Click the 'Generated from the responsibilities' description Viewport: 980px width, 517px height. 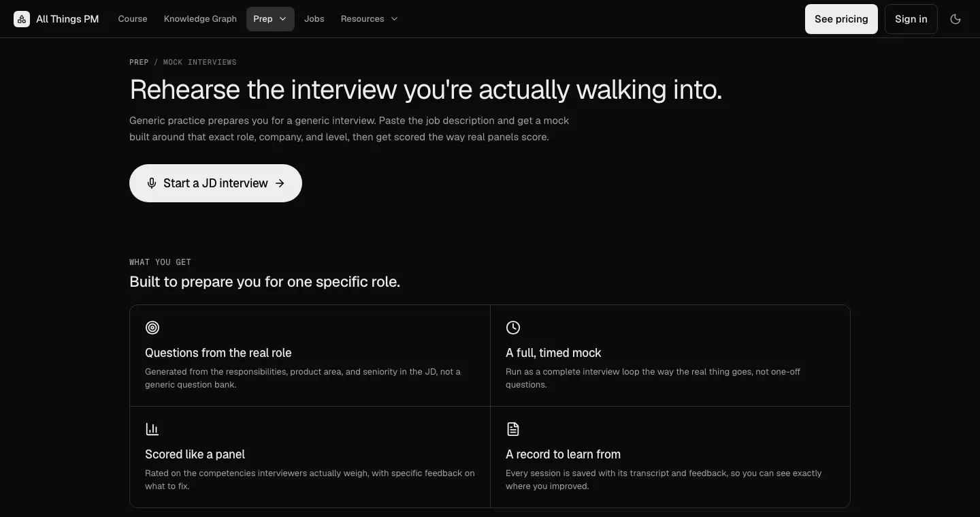[303, 378]
